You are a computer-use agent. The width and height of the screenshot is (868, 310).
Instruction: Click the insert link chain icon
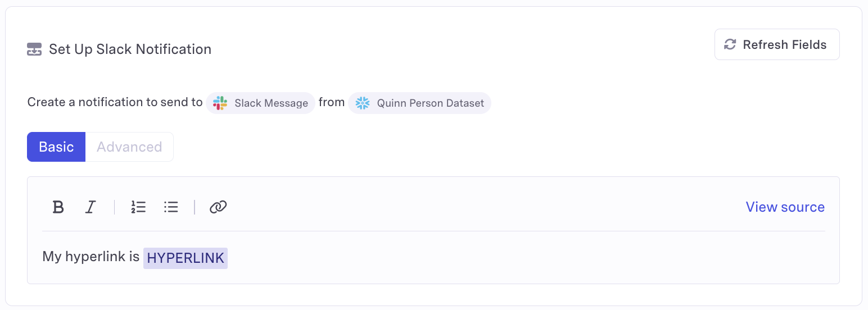pos(218,207)
